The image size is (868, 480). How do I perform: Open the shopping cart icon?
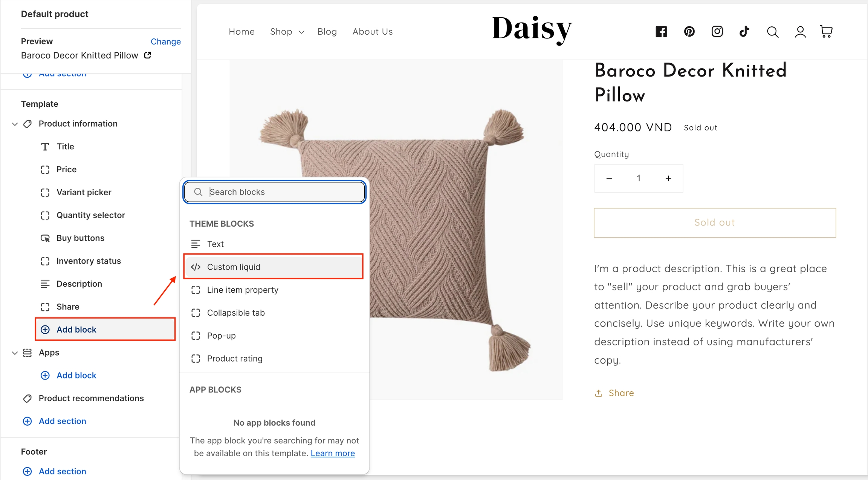click(x=826, y=32)
